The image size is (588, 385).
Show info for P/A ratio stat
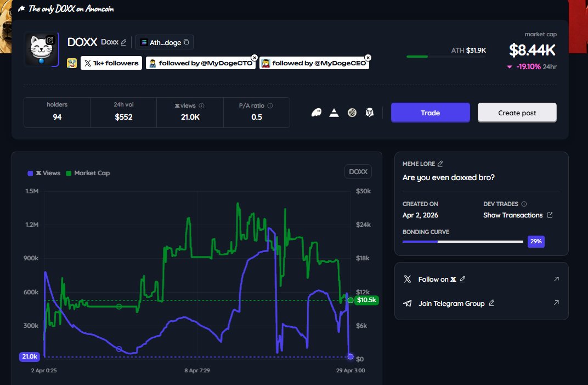coord(270,106)
